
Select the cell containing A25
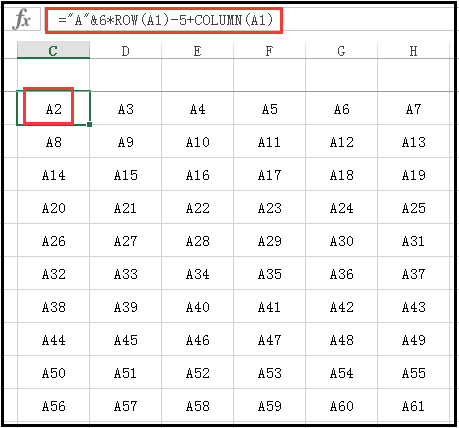click(x=413, y=207)
